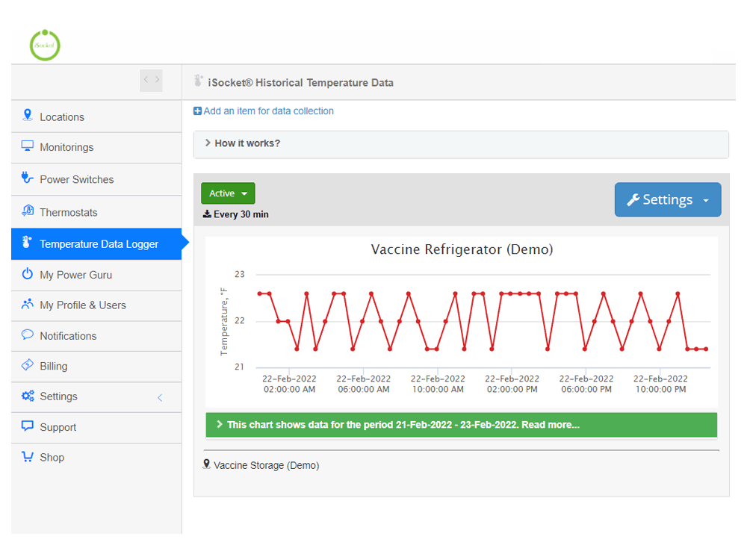Open Temperature Data Logger menu item
This screenshot has height=560, width=747.
coord(99,244)
